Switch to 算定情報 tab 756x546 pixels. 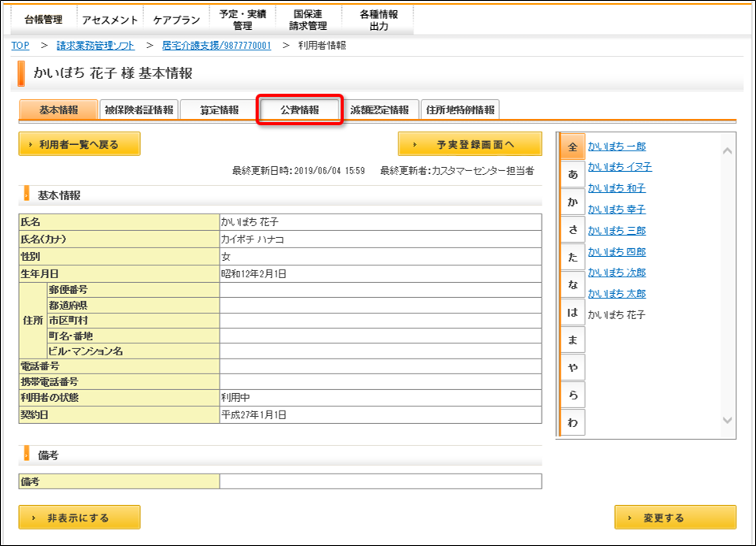pyautogui.click(x=220, y=110)
